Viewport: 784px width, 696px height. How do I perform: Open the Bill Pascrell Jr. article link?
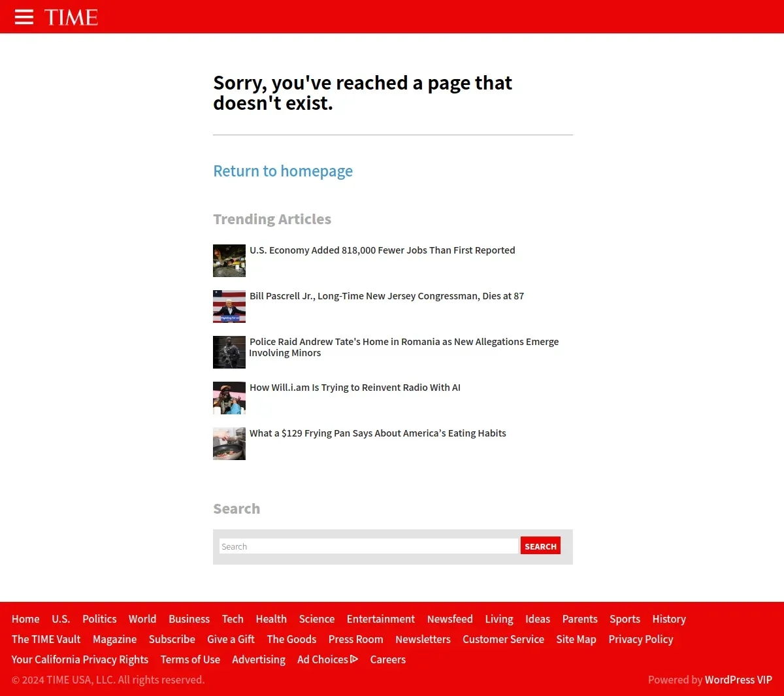[x=387, y=296]
